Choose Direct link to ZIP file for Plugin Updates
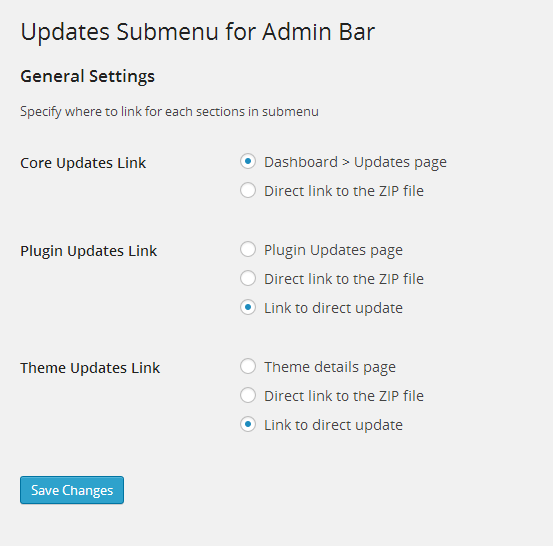553x546 pixels. click(x=248, y=278)
